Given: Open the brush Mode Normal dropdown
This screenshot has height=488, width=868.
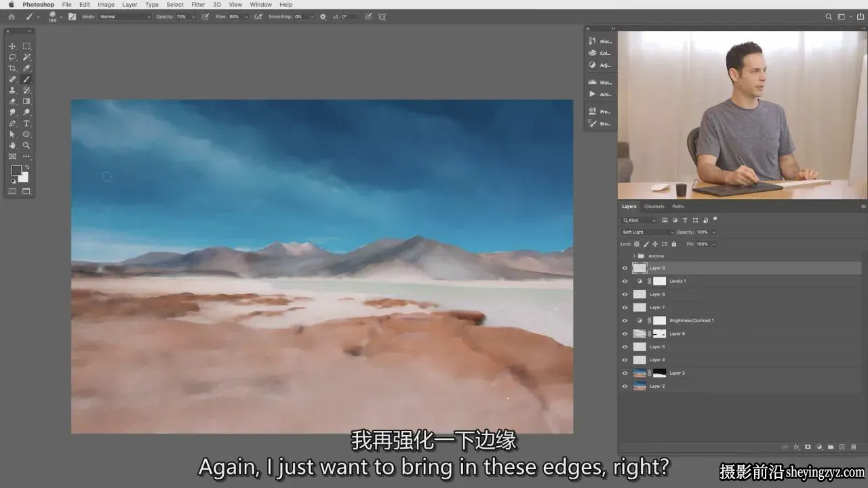Looking at the screenshot, I should point(125,16).
